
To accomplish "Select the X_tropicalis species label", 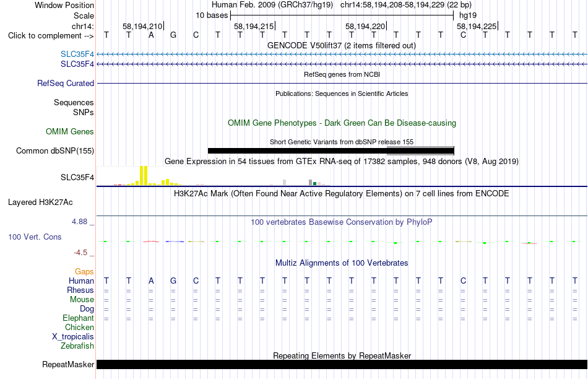I will pos(73,337).
